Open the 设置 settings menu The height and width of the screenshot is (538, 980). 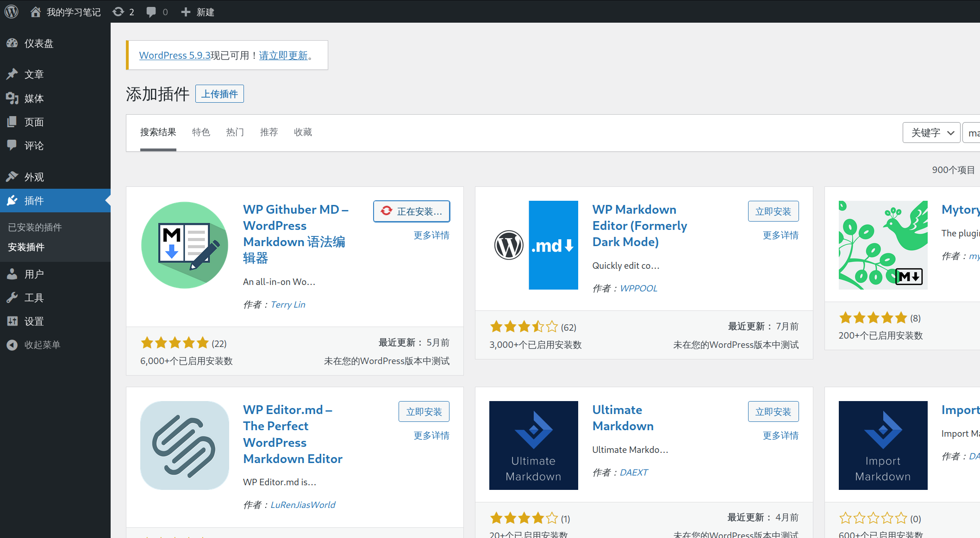[x=34, y=321]
